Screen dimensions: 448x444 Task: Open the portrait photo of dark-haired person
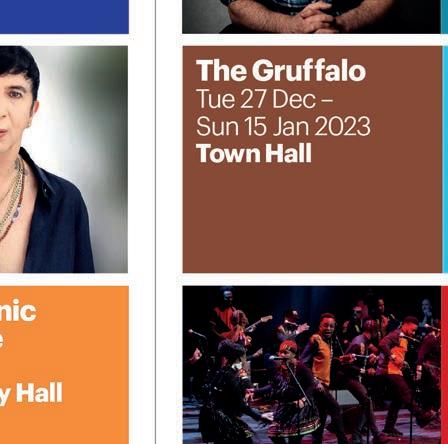[x=64, y=159]
